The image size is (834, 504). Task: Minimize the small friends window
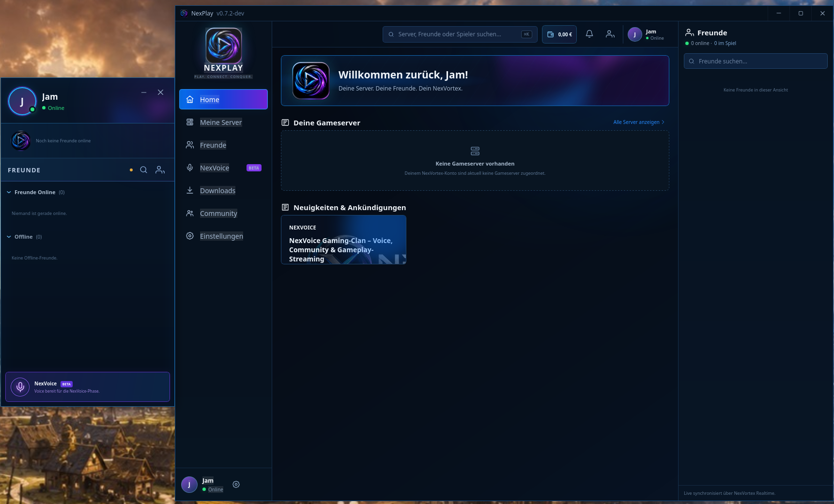pyautogui.click(x=144, y=92)
